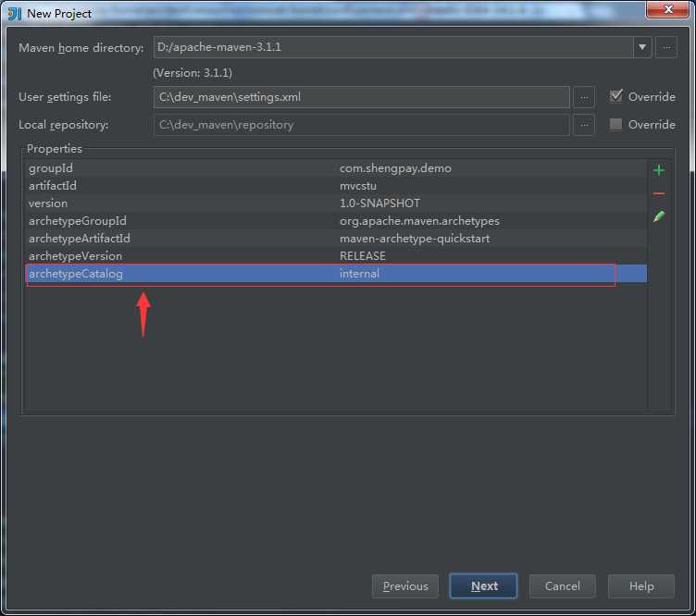Screen dimensions: 696x616
Task: Click the value internal
Action: [x=359, y=274]
